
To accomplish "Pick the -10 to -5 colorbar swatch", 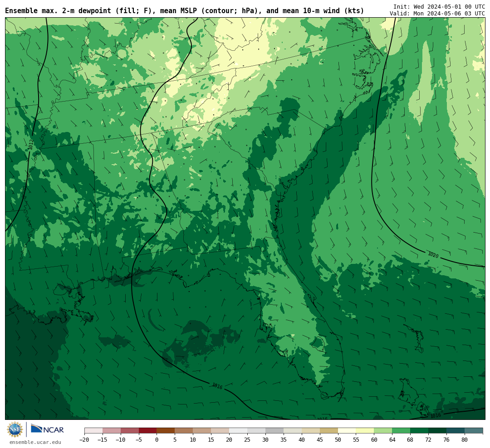I will (x=130, y=431).
